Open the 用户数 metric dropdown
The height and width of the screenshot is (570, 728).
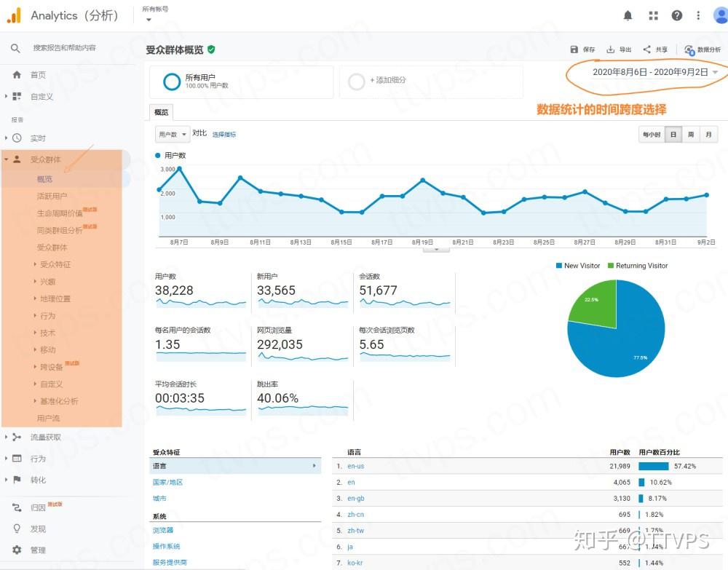click(172, 134)
